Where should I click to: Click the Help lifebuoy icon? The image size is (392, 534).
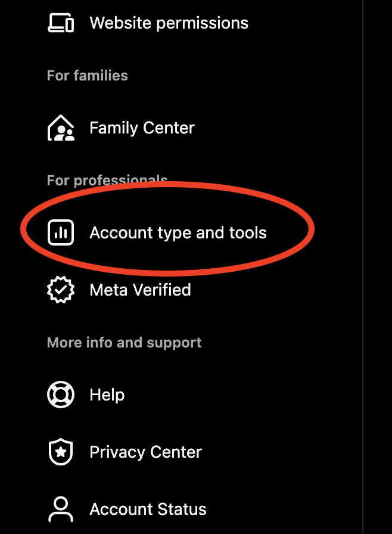click(60, 395)
